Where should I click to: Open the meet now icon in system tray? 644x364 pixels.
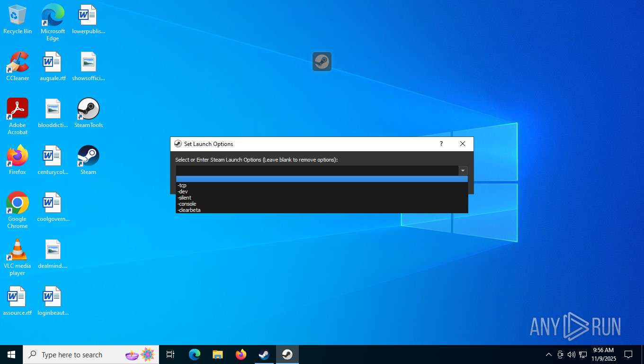point(560,355)
